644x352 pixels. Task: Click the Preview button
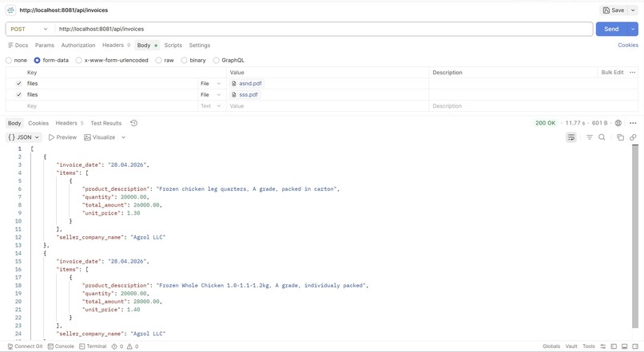click(x=62, y=137)
